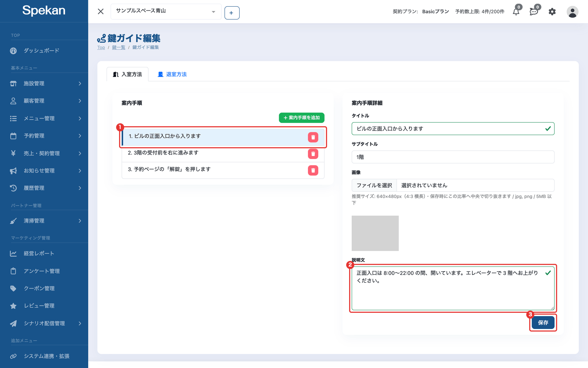Open ダッシュボード from the sidebar
The height and width of the screenshot is (368, 588).
tap(44, 51)
